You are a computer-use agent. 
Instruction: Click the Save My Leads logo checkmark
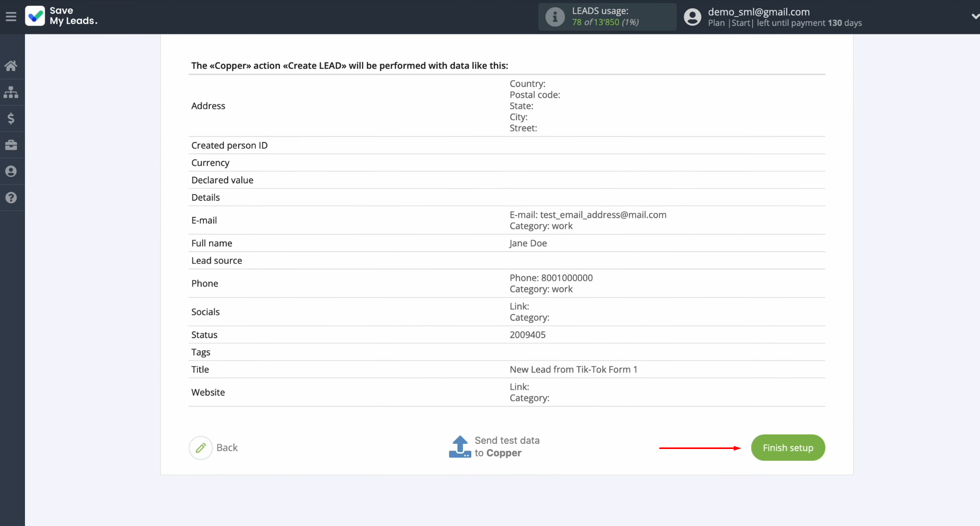coord(35,16)
